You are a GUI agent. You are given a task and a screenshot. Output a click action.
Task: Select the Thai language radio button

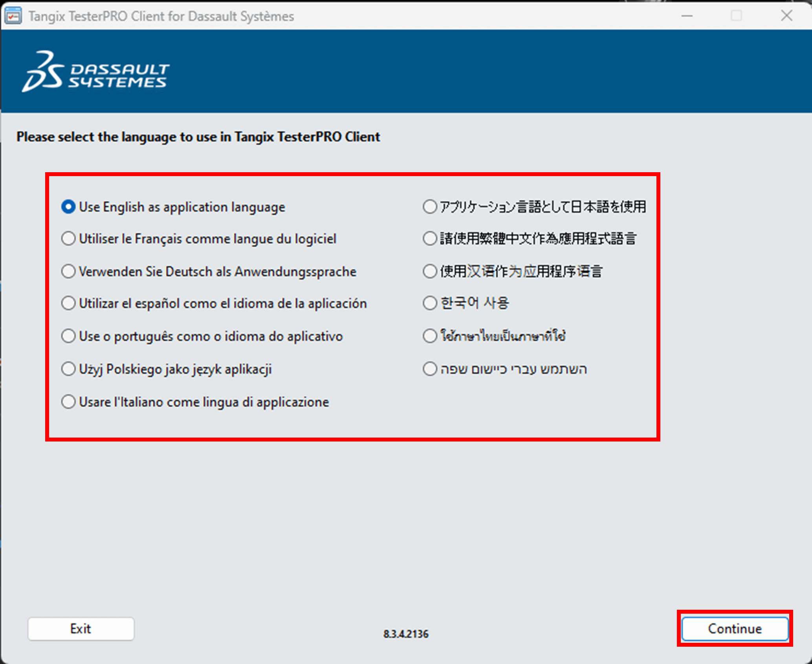click(x=430, y=336)
